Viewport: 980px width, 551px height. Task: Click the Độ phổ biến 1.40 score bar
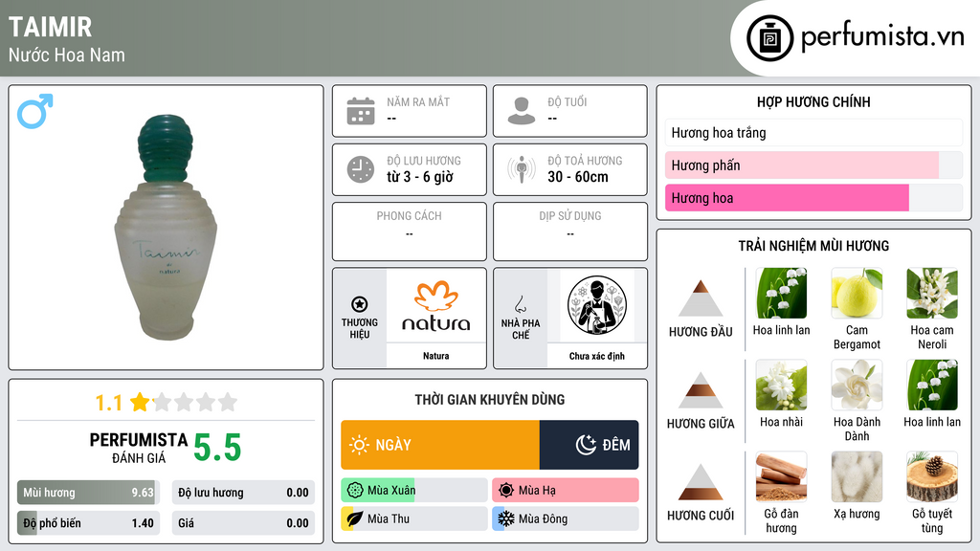pos(88,523)
